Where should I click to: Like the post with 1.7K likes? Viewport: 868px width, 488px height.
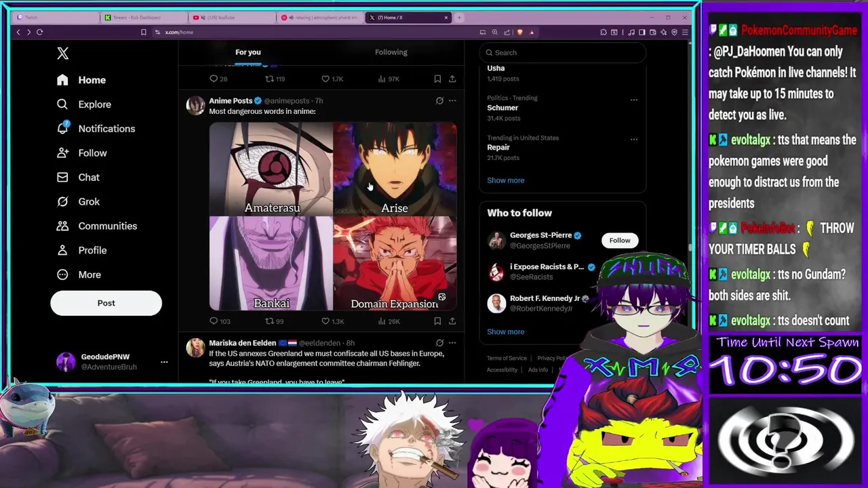pos(332,79)
